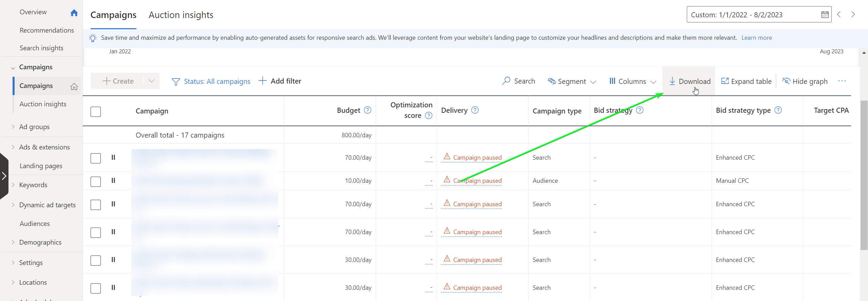
Task: Click Bid strategy type help icon
Action: point(778,110)
